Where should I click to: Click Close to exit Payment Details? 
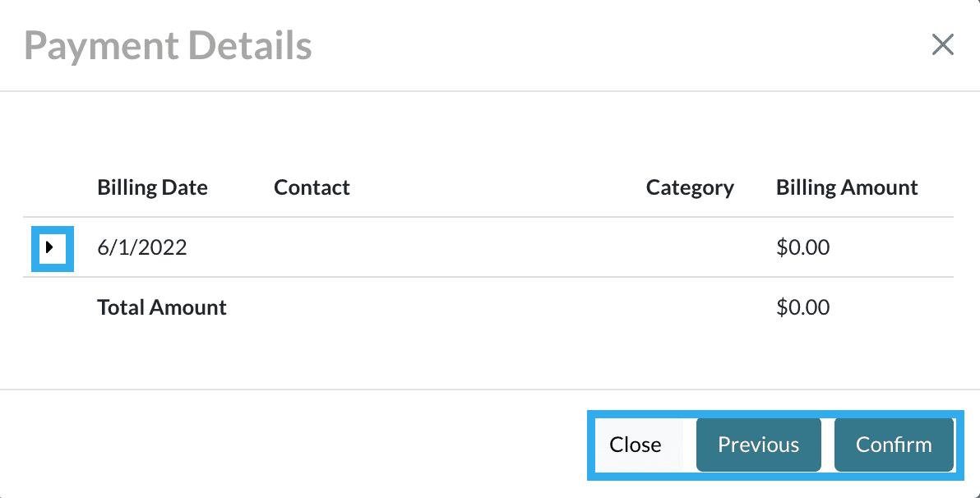tap(636, 445)
